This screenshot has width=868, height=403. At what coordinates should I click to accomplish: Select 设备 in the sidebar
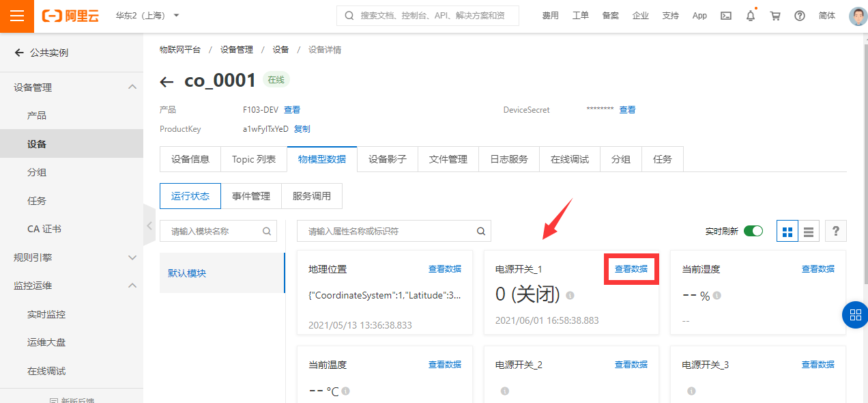click(72, 144)
